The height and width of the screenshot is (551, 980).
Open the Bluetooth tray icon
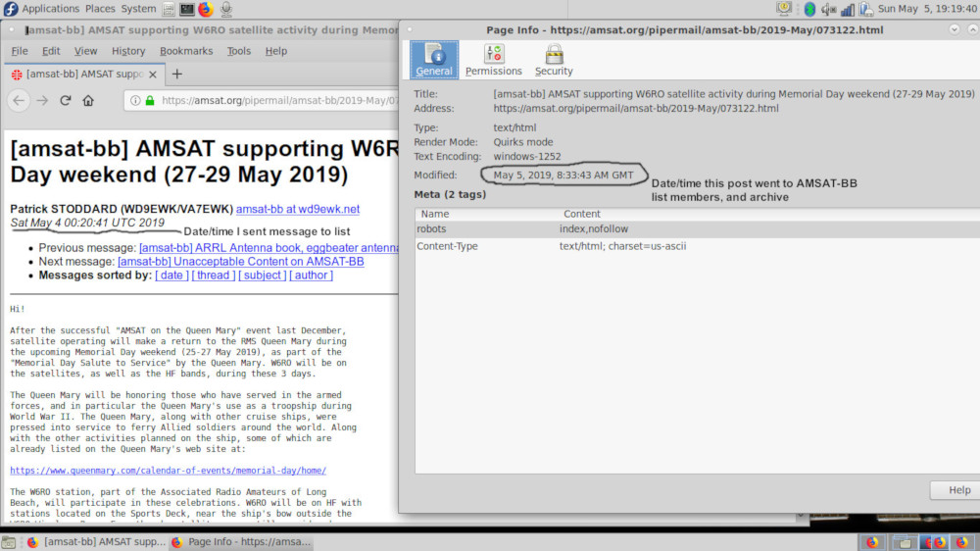[809, 9]
